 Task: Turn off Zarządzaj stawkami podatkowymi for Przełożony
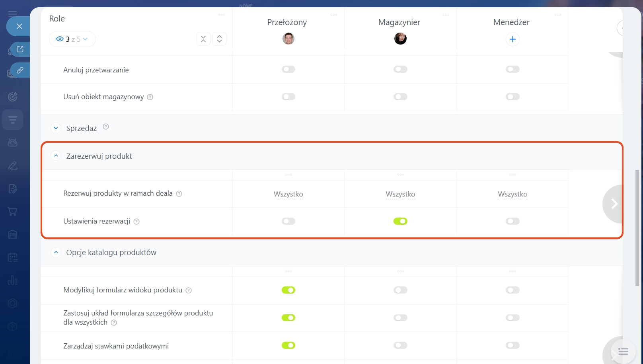288,345
